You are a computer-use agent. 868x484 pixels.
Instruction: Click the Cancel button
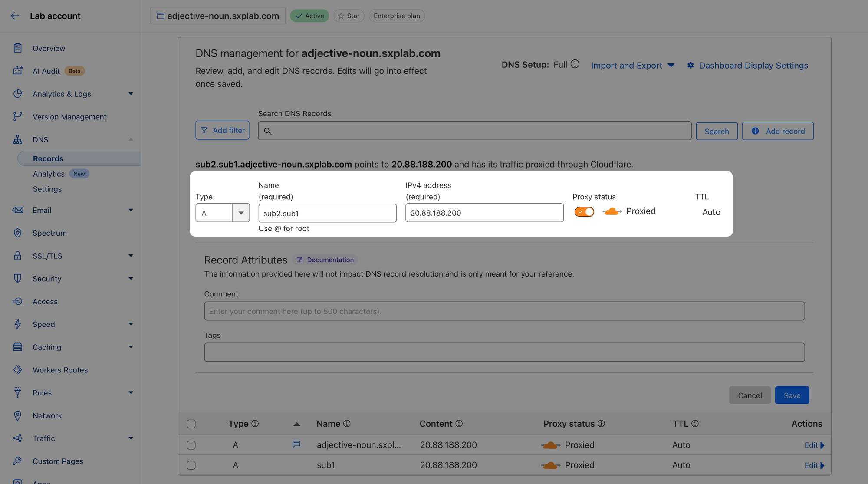[750, 395]
